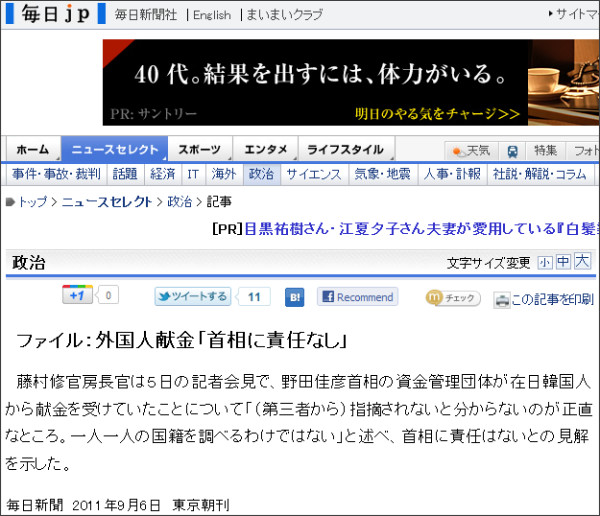Click the 政治 breadcrumb link
Image resolution: width=600 pixels, height=516 pixels.
(x=179, y=202)
